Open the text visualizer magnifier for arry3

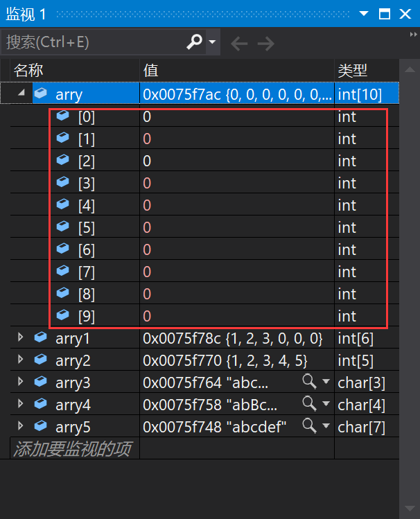point(310,381)
